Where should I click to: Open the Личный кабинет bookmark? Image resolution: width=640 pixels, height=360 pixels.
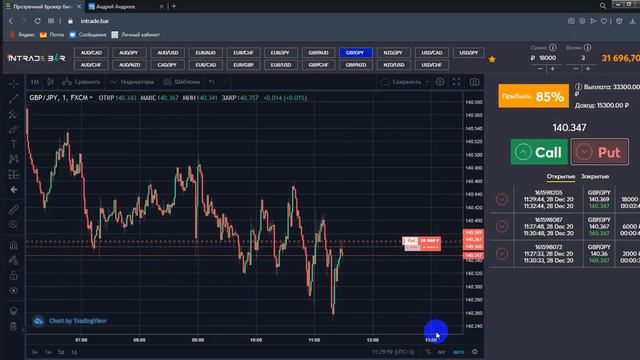(136, 35)
